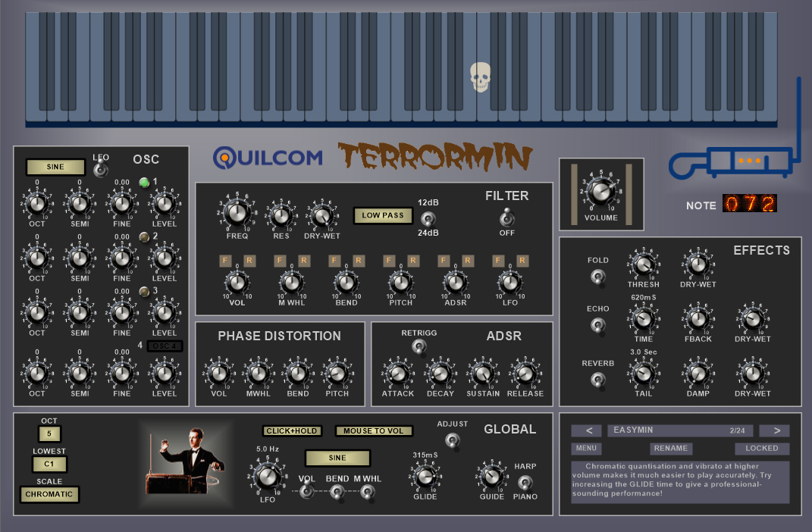
Task: Flip the filter OFF switch
Action: (x=507, y=217)
